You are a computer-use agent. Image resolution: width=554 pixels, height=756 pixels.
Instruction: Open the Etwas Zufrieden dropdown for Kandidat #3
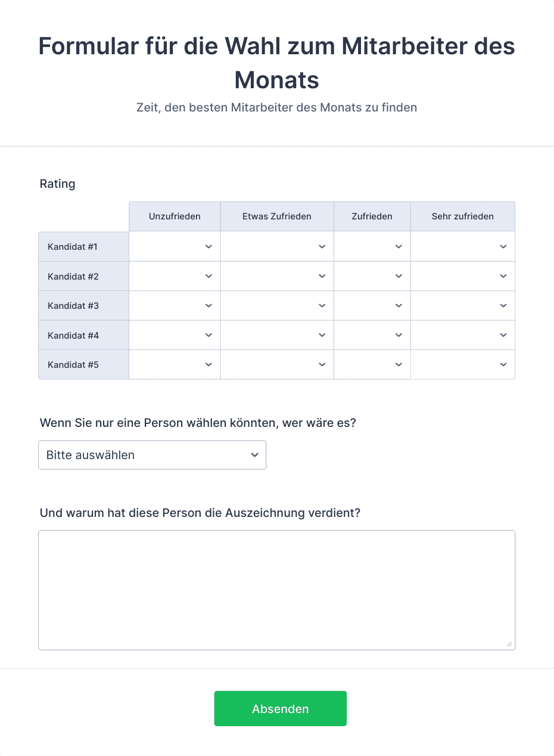coord(276,305)
